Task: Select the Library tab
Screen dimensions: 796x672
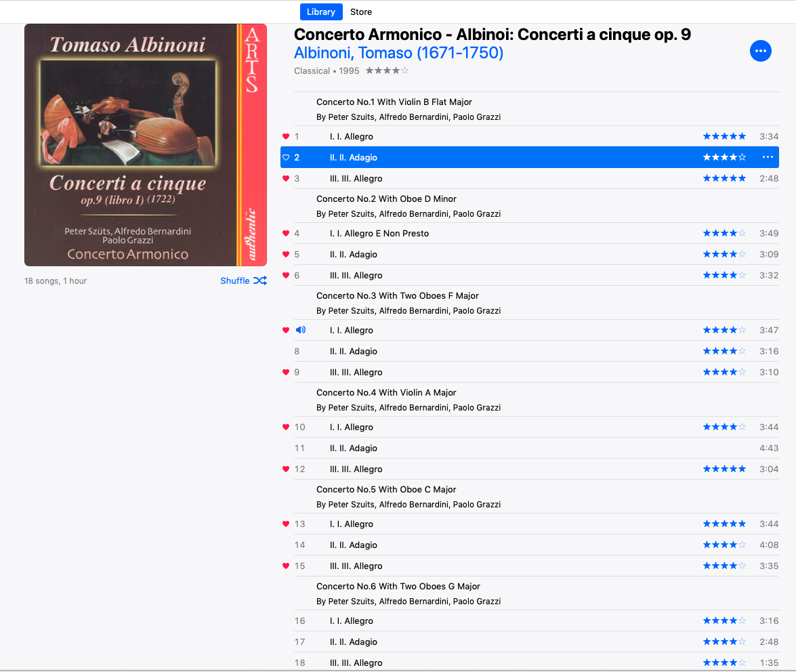Action: coord(321,12)
